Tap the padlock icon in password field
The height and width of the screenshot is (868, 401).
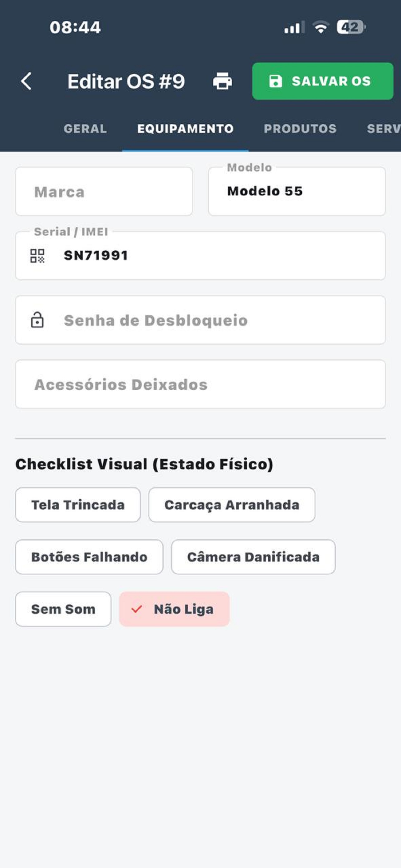pos(37,320)
